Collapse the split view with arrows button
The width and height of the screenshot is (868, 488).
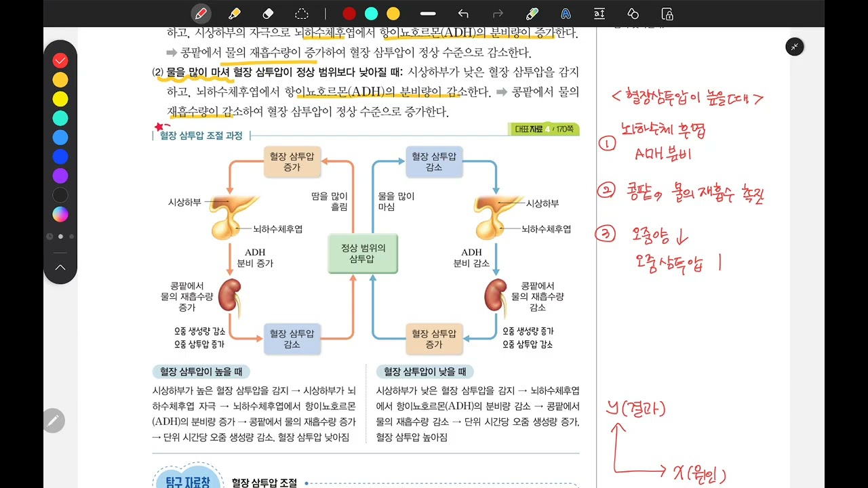click(x=794, y=47)
